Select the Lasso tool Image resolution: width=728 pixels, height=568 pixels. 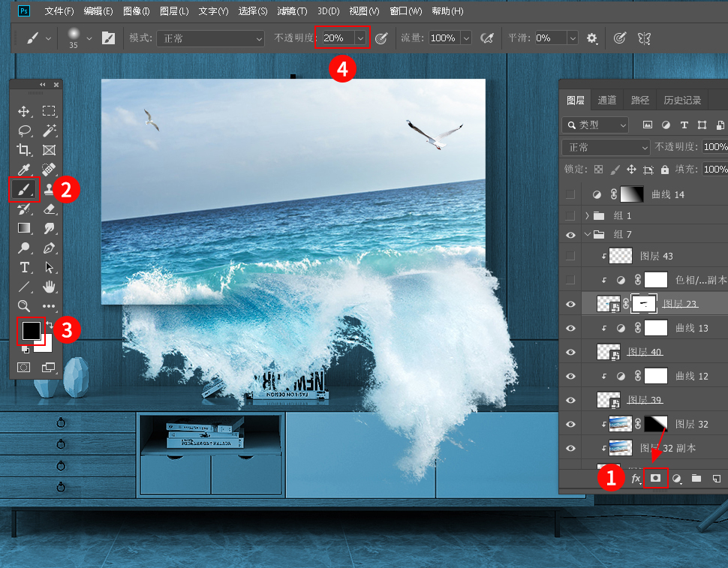(24, 131)
